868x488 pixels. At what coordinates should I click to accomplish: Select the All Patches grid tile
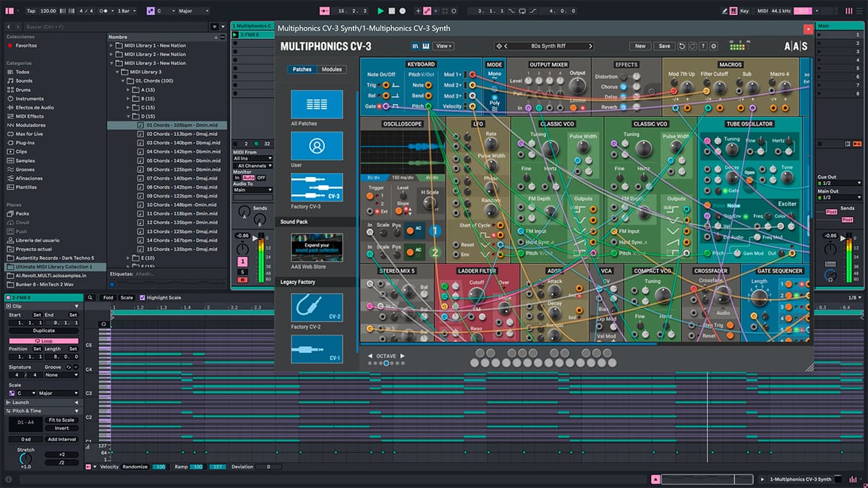coord(317,104)
